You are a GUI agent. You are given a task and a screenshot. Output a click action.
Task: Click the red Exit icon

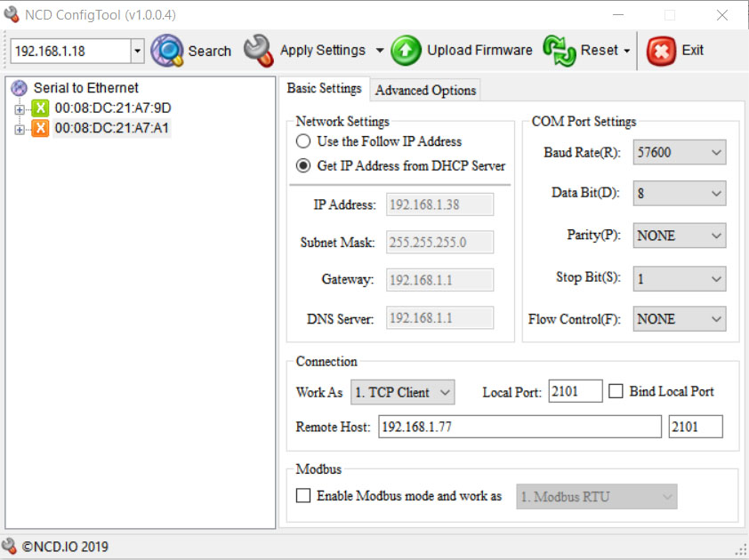coord(661,51)
